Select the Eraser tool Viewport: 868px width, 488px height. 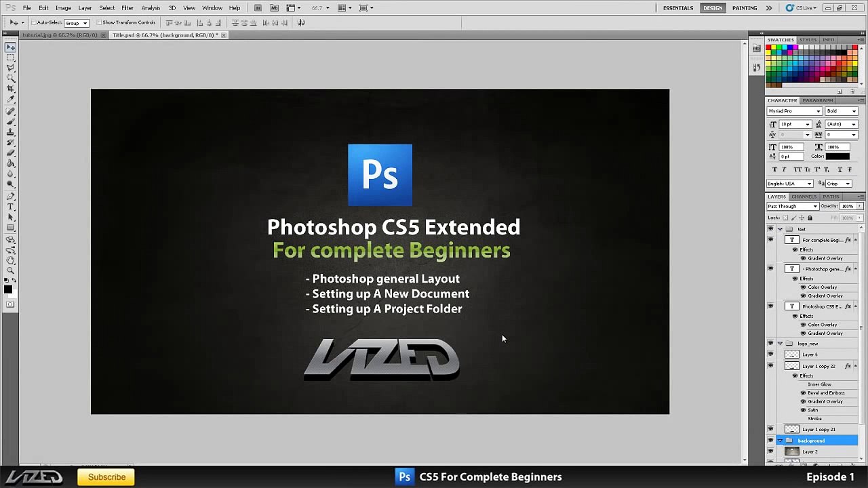[x=10, y=152]
